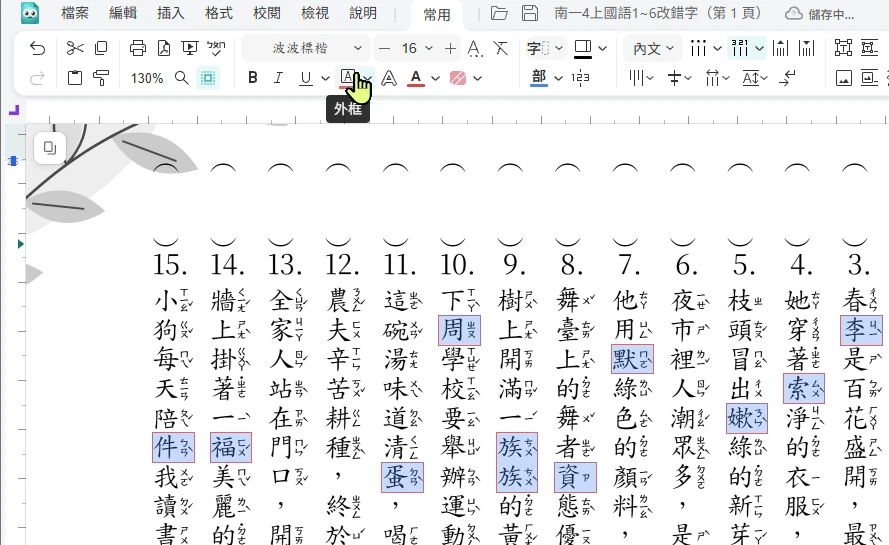Apply red font color button

(416, 78)
